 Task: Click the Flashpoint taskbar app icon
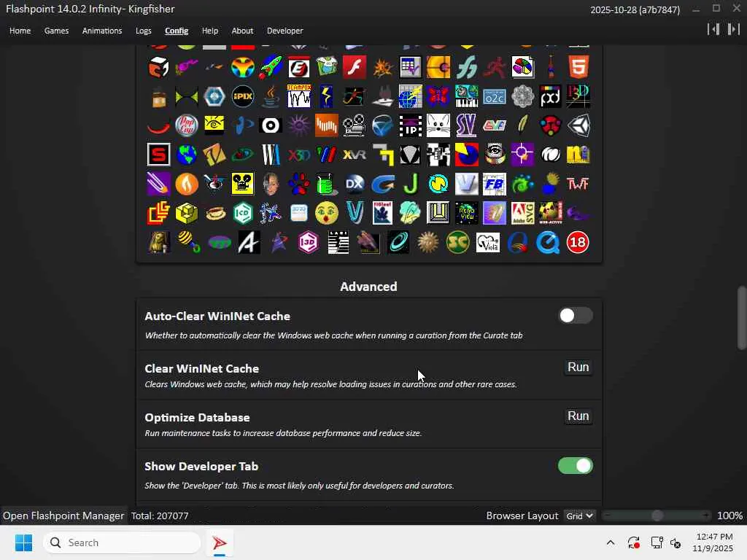pos(219,542)
